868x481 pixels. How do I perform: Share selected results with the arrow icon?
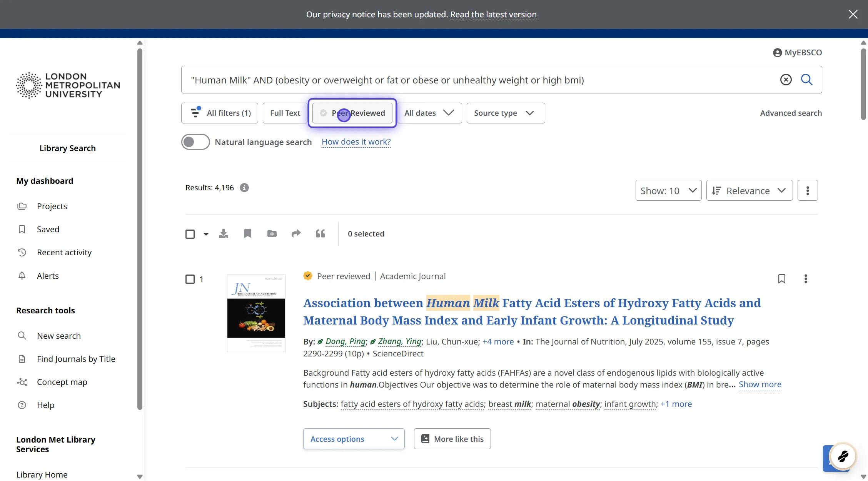point(296,234)
